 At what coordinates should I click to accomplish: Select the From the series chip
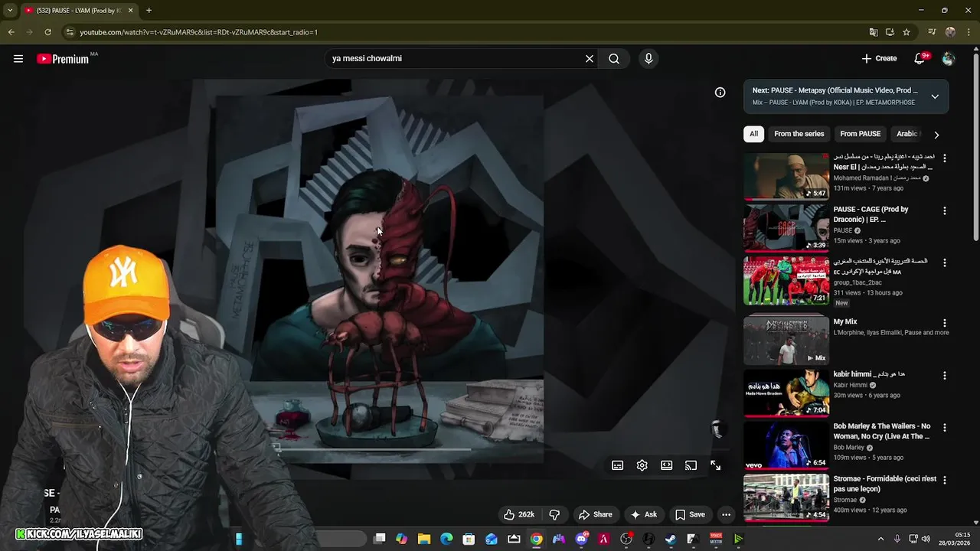(x=799, y=134)
